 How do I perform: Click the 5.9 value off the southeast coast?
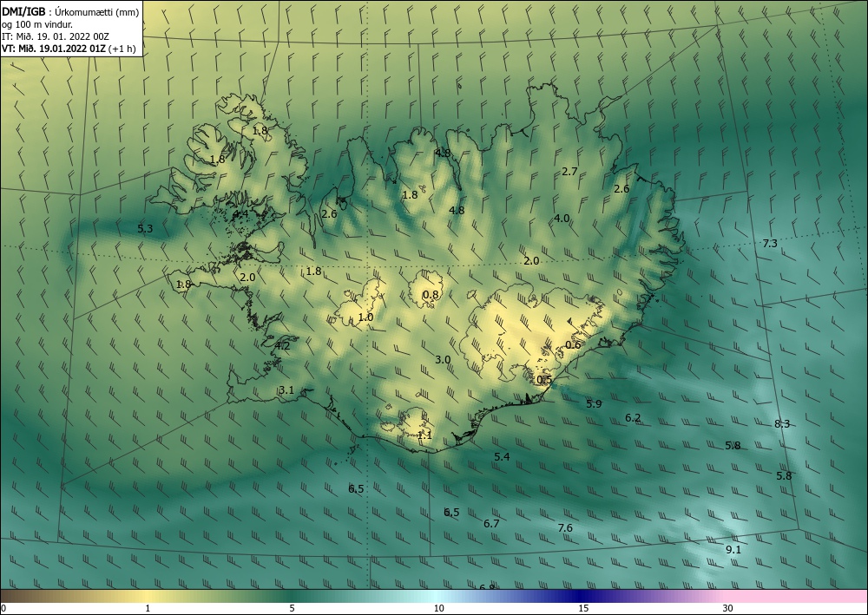[x=594, y=403]
